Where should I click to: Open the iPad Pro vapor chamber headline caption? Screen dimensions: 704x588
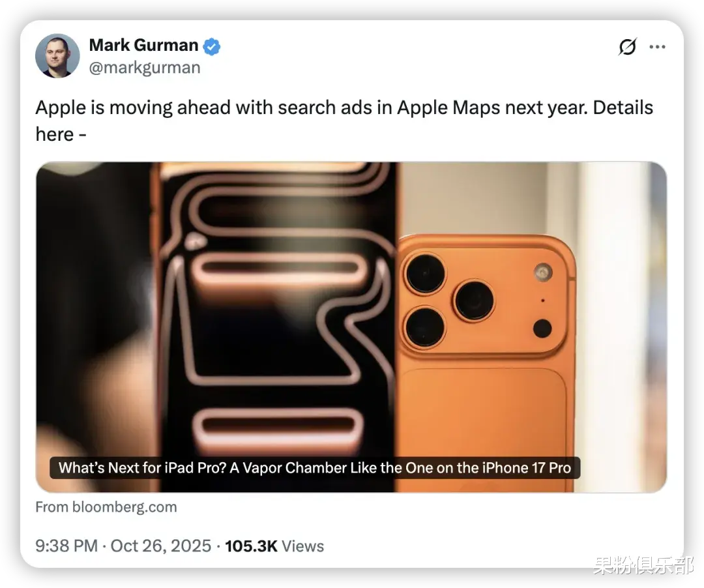315,467
